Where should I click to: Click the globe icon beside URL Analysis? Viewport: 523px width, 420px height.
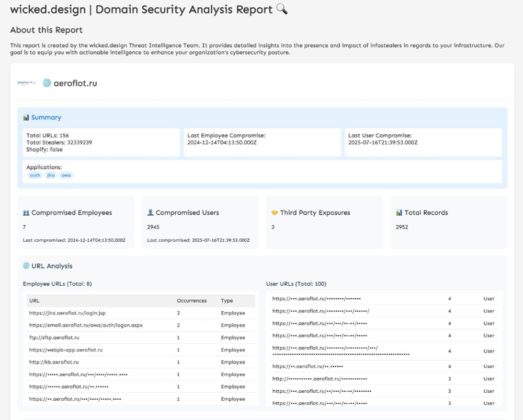[x=26, y=266]
